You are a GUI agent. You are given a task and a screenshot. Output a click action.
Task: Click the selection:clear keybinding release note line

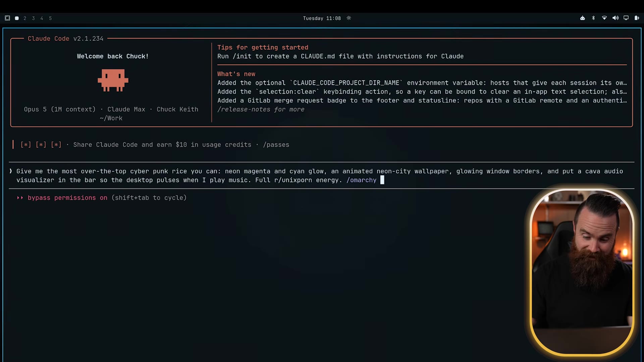click(x=422, y=92)
